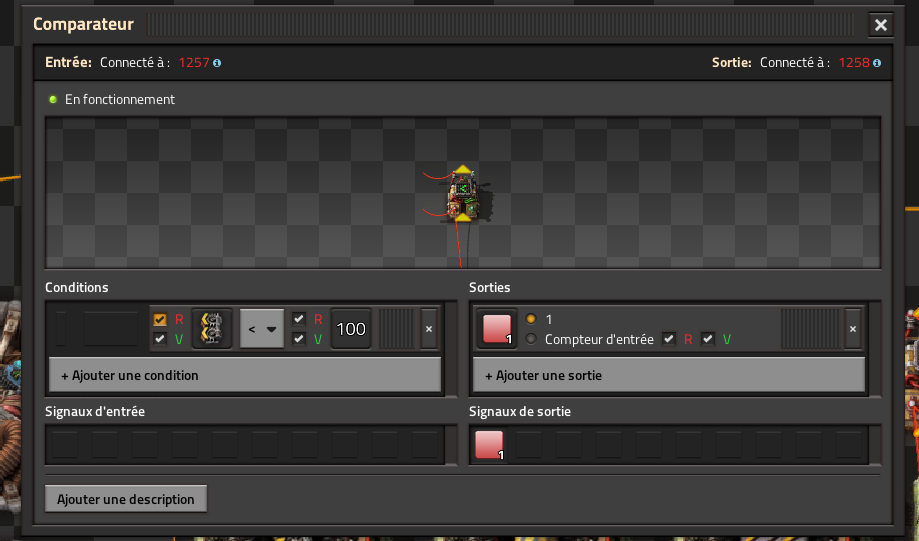Image resolution: width=919 pixels, height=541 pixels.
Task: Click the combinator entity in the preview
Action: [x=462, y=194]
